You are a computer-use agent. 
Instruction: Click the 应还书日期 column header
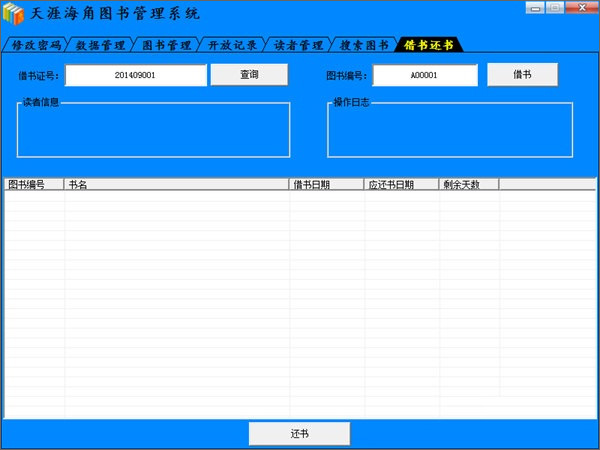(x=401, y=184)
